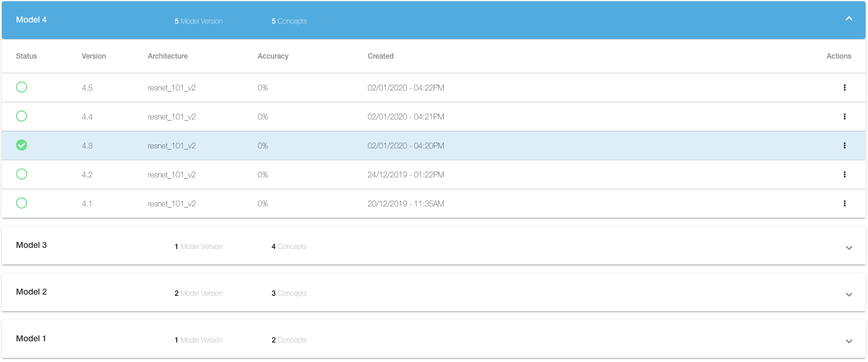Screen dimensions: 868x362
Task: Activate version 4.5 status circle
Action: tap(21, 88)
